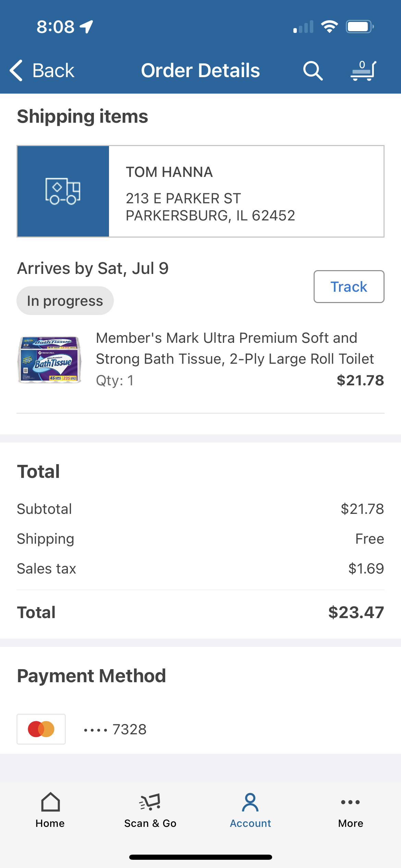Tap the Tom Hanna shipping address
The image size is (401, 868).
(210, 194)
